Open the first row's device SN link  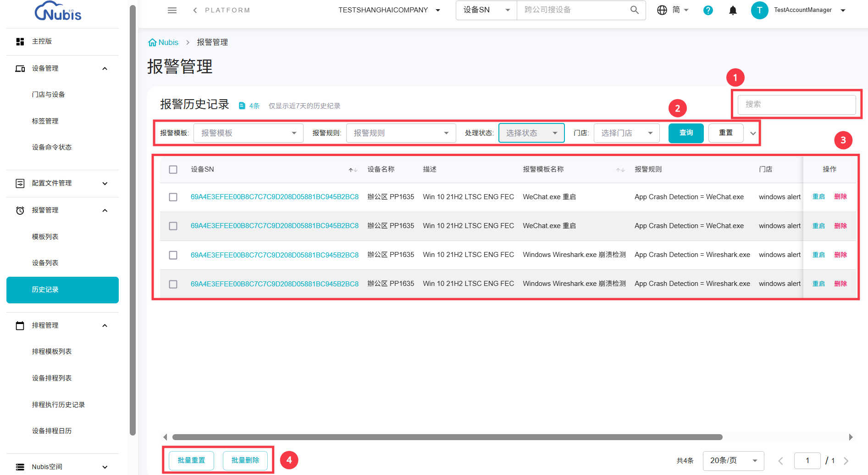[x=275, y=197]
